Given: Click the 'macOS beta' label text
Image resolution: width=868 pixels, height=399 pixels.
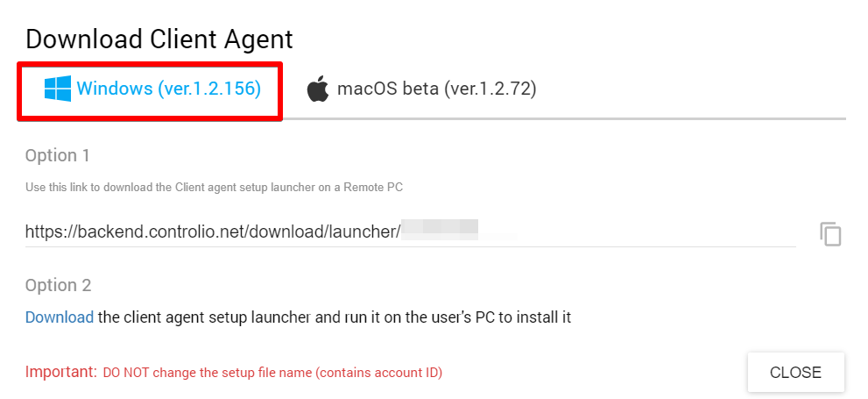Looking at the screenshot, I should [388, 89].
